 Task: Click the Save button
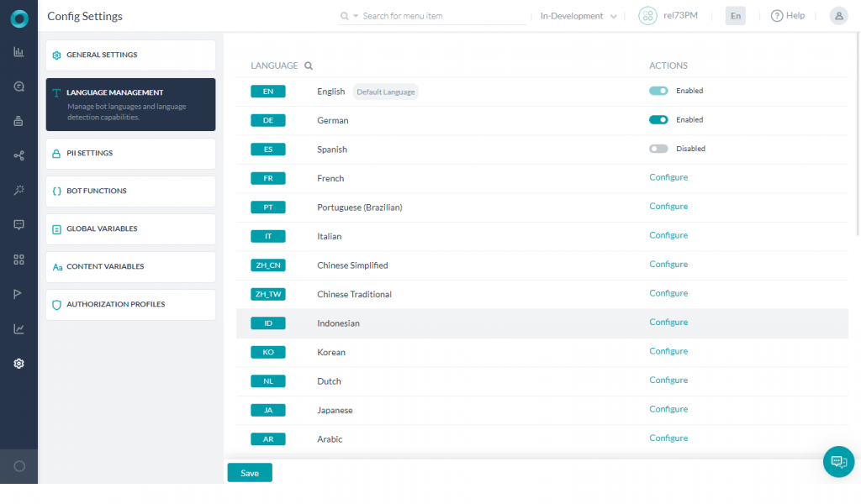(249, 472)
